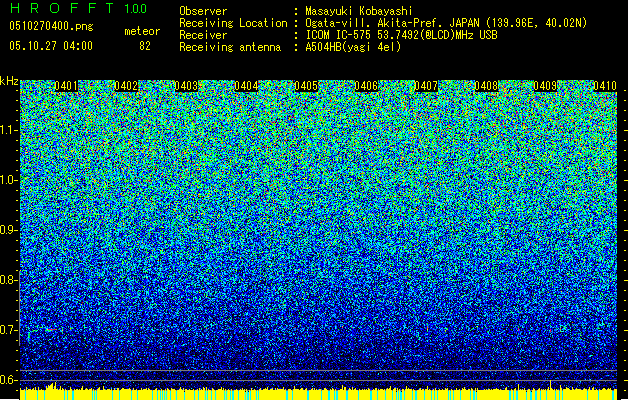Click the 0.7 kHz axis label

[8, 330]
